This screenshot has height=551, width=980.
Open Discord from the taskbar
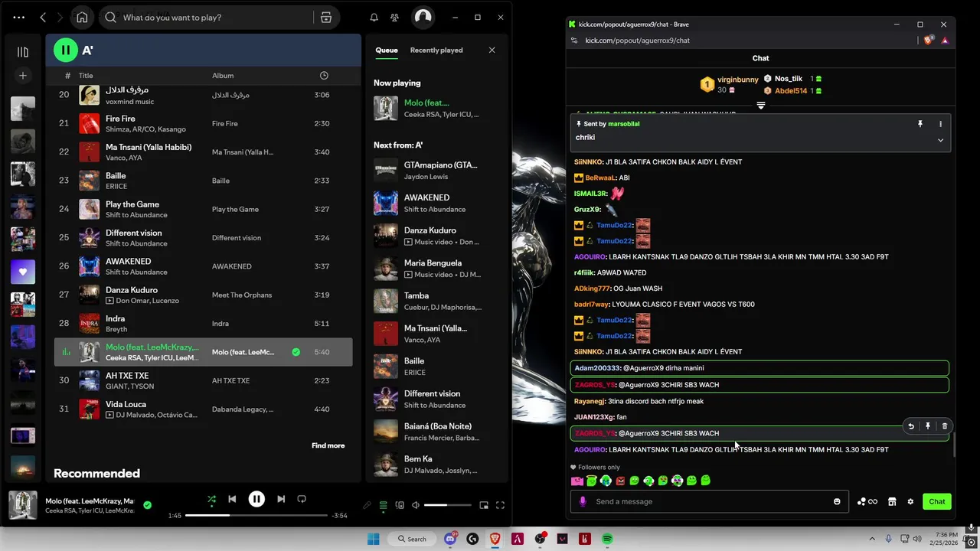(450, 539)
